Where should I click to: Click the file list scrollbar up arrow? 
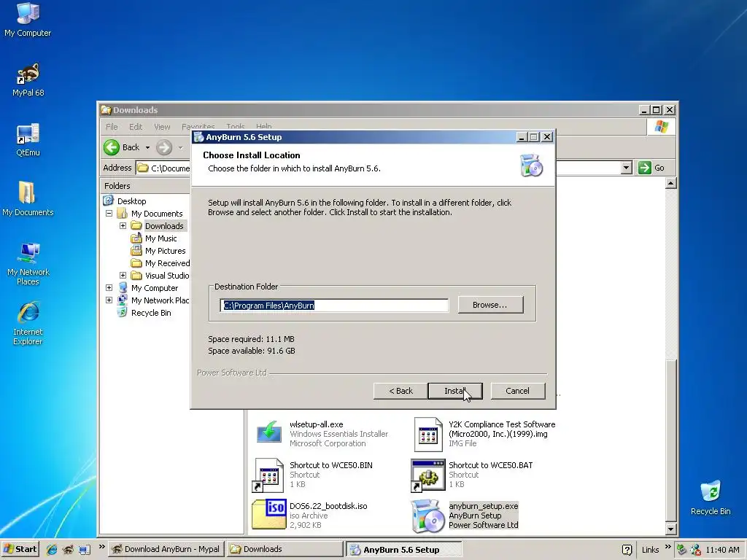pyautogui.click(x=671, y=183)
